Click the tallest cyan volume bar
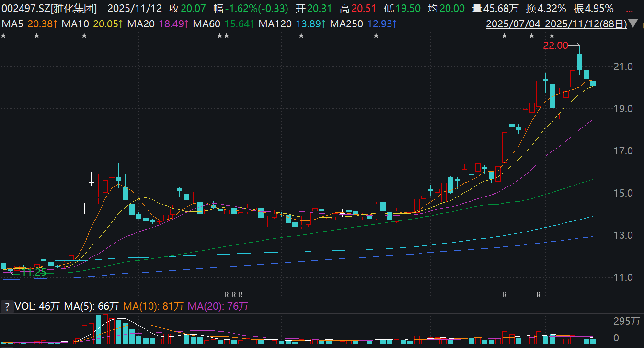 point(98,330)
